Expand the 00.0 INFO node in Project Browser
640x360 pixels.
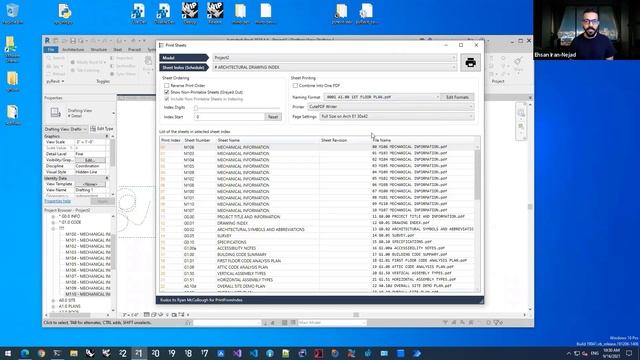[53, 216]
